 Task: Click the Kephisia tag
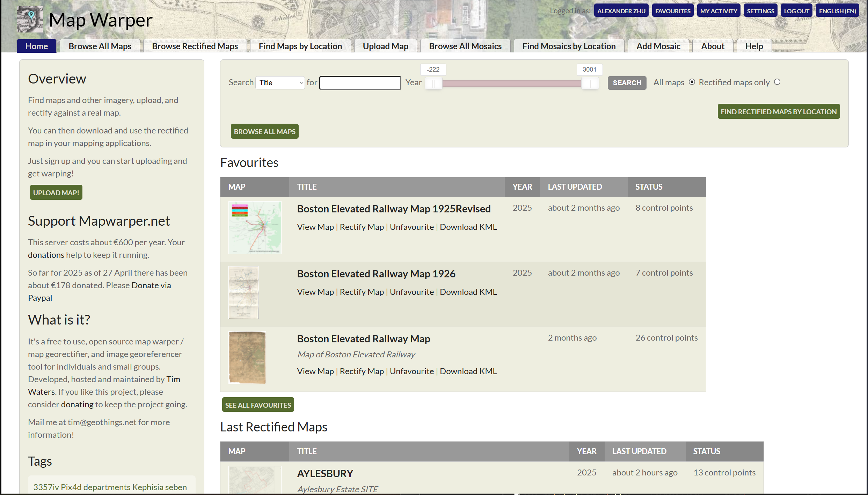[x=148, y=487]
